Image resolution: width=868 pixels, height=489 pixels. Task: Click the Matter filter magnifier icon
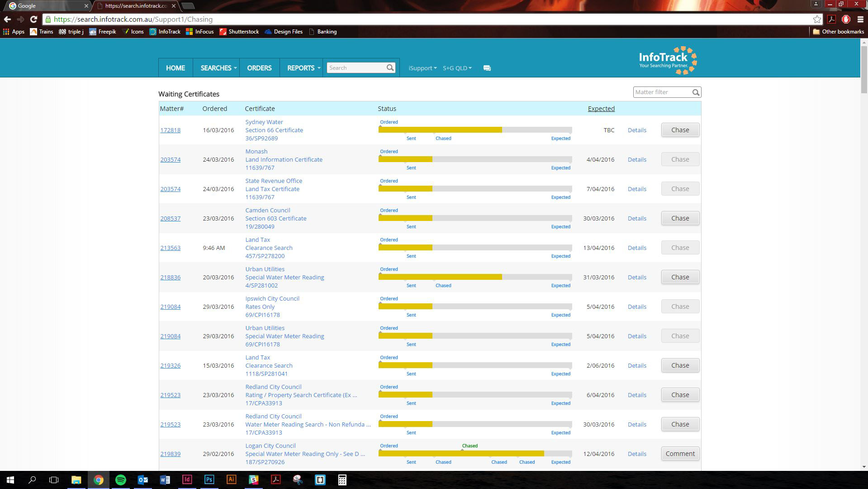[696, 92]
